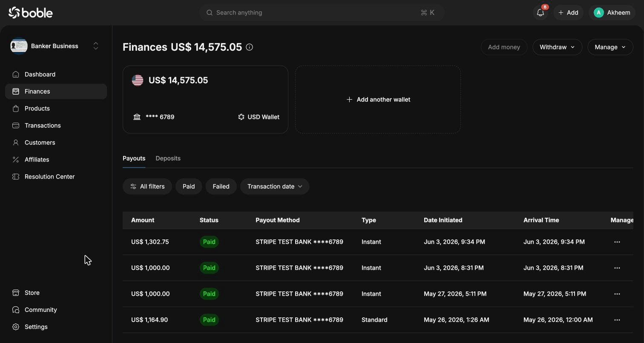Click the Standard type cell

(374, 320)
